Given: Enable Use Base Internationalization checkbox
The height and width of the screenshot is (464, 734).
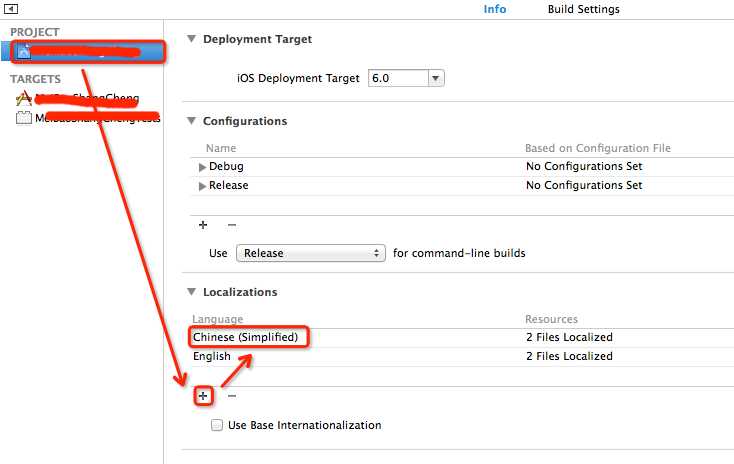Looking at the screenshot, I should [216, 425].
